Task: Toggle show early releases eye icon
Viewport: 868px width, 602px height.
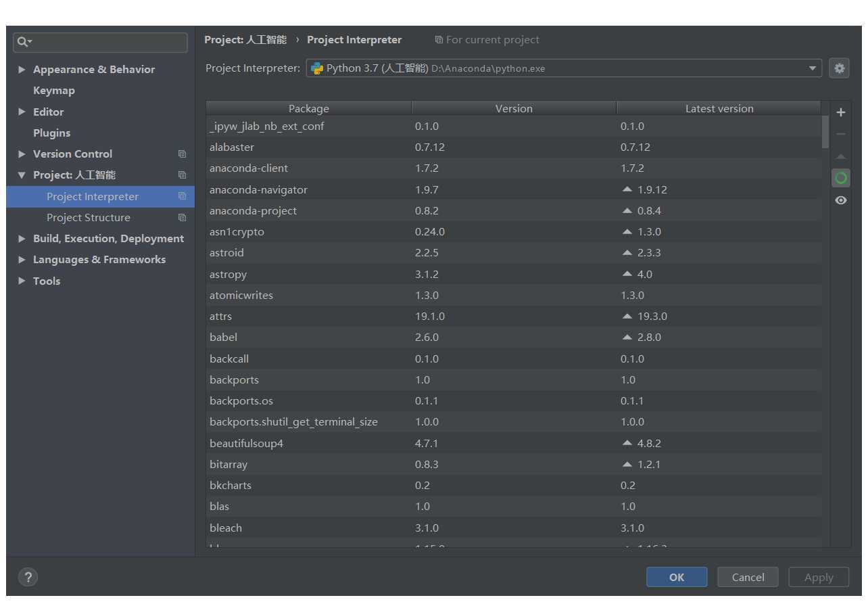Action: click(840, 200)
